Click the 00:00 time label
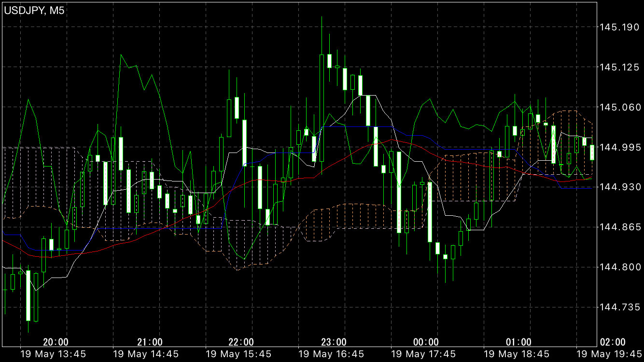Image resolution: width=644 pixels, height=362 pixels. (426, 342)
